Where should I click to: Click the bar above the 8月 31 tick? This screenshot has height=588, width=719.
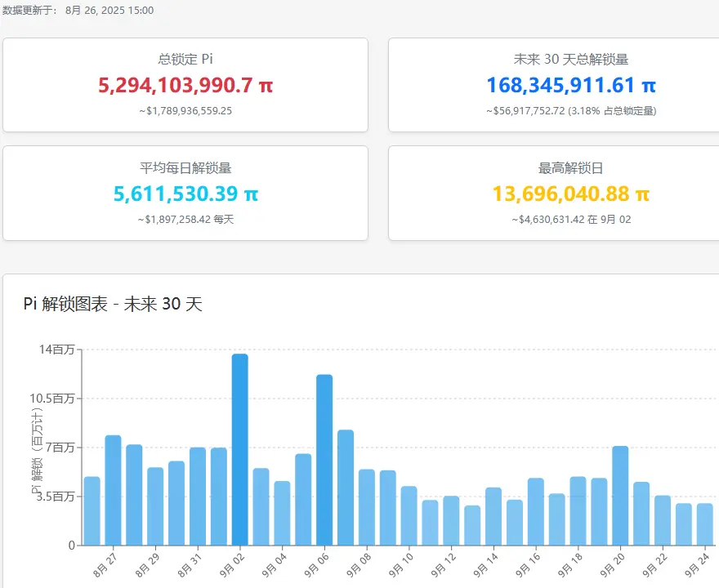tap(198, 497)
